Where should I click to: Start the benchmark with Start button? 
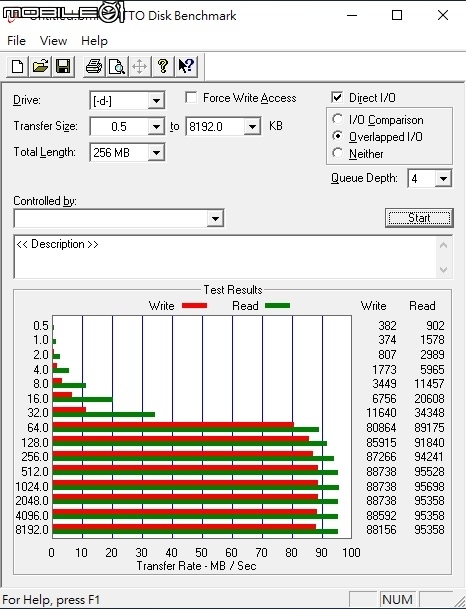point(419,218)
